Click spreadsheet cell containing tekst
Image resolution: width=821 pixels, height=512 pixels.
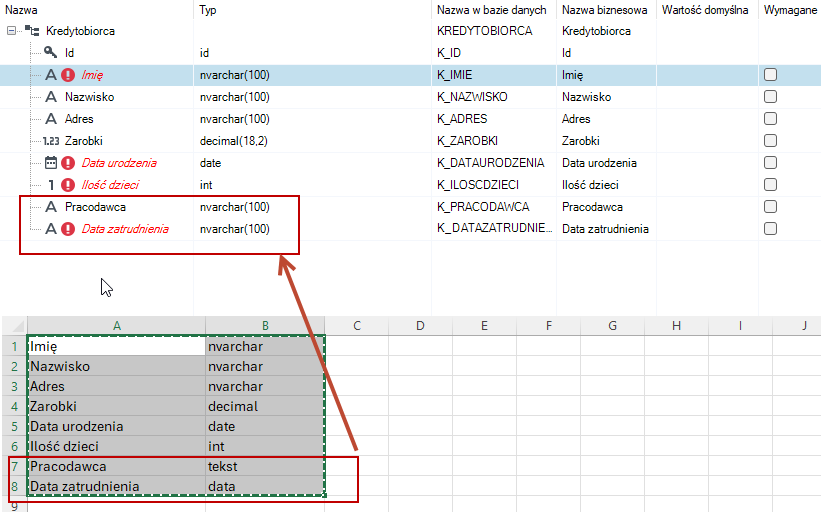click(265, 466)
